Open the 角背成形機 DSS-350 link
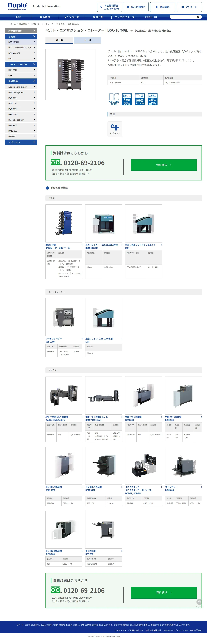Image resolution: width=207 pixels, height=644 pixels. [x=90, y=552]
